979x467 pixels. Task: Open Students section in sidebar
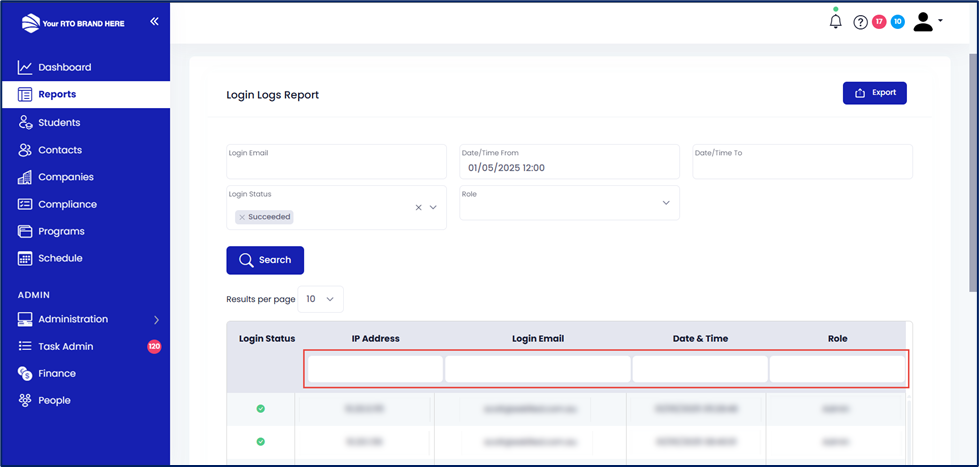59,123
